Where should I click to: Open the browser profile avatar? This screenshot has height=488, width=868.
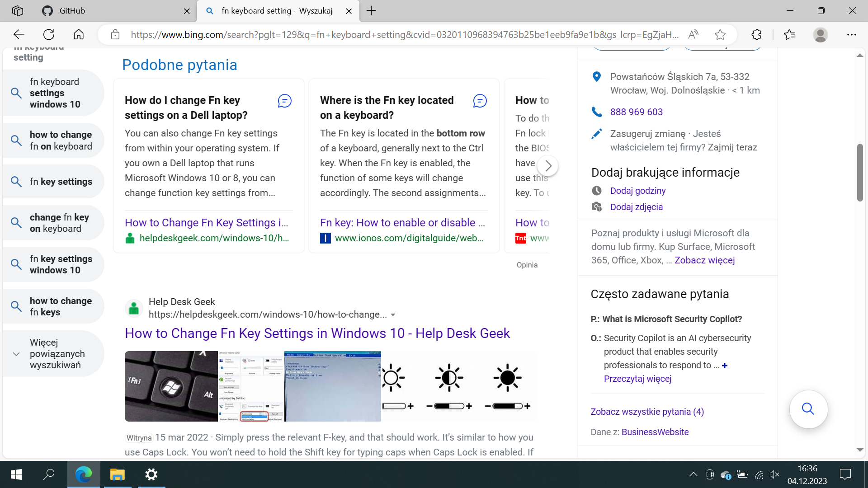point(820,35)
